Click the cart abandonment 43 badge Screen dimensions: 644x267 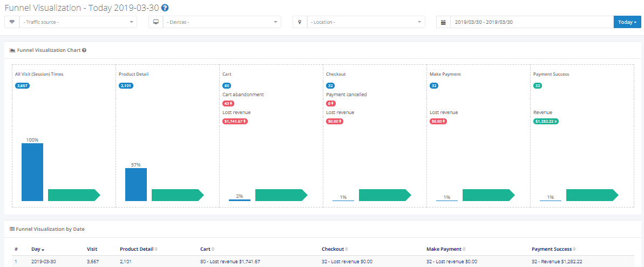(x=228, y=103)
